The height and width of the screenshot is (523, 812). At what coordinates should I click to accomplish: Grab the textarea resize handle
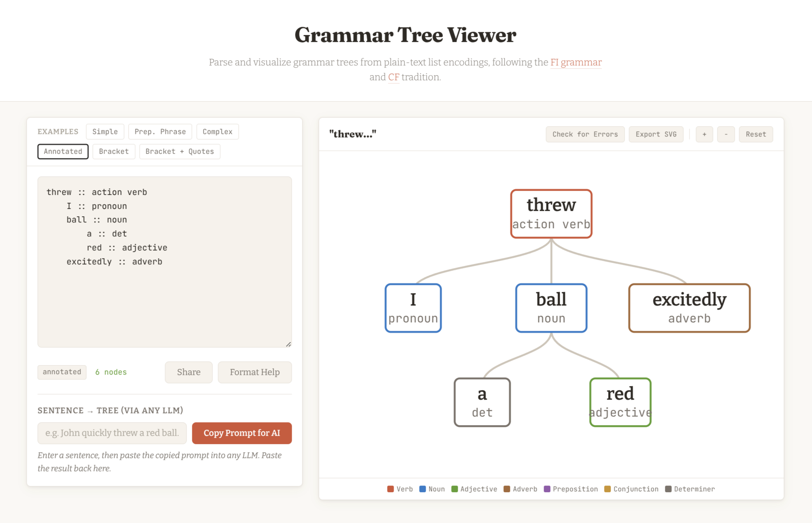(288, 344)
